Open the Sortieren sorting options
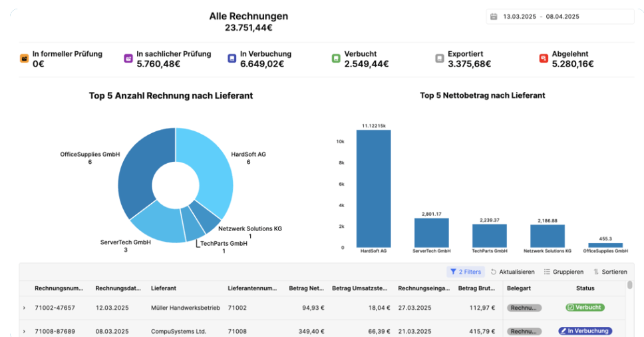This screenshot has height=337, width=644. 610,272
